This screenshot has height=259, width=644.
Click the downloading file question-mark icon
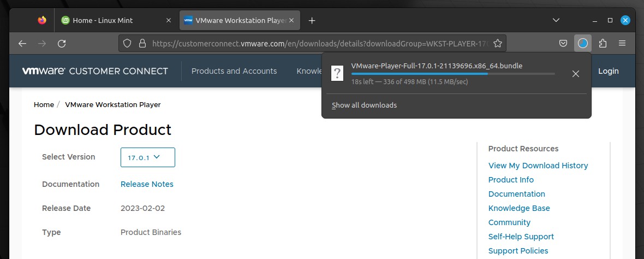pyautogui.click(x=337, y=74)
